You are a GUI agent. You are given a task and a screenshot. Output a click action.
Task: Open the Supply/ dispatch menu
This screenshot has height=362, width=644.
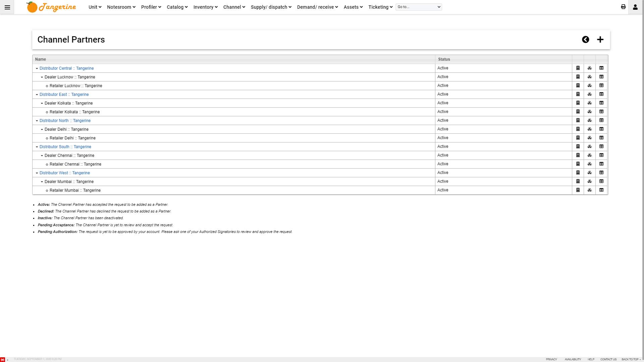tap(271, 7)
